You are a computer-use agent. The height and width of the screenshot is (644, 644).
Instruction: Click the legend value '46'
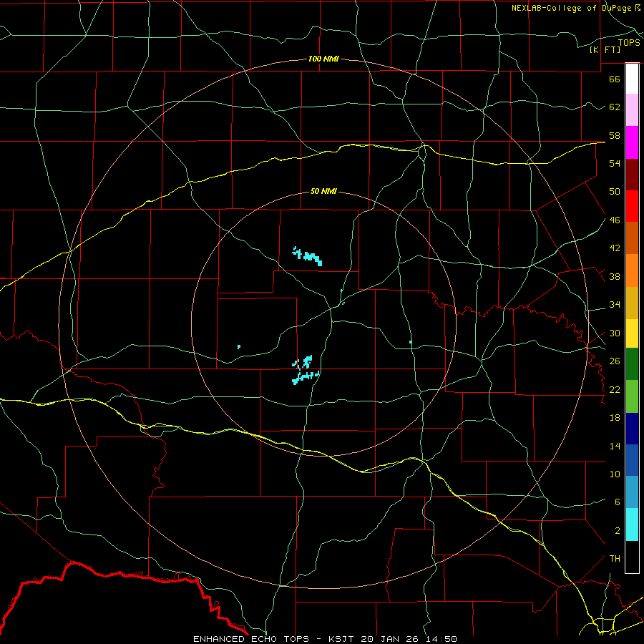[615, 220]
